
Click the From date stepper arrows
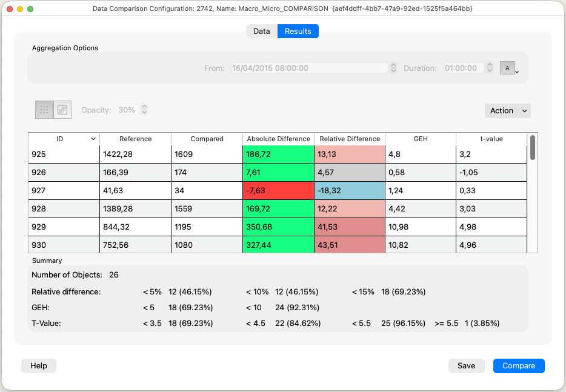[393, 68]
